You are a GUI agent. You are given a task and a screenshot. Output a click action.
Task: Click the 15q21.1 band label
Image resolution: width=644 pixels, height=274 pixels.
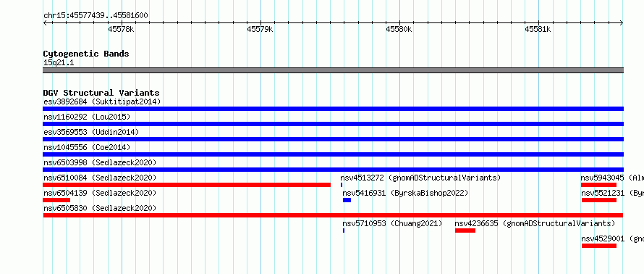59,63
